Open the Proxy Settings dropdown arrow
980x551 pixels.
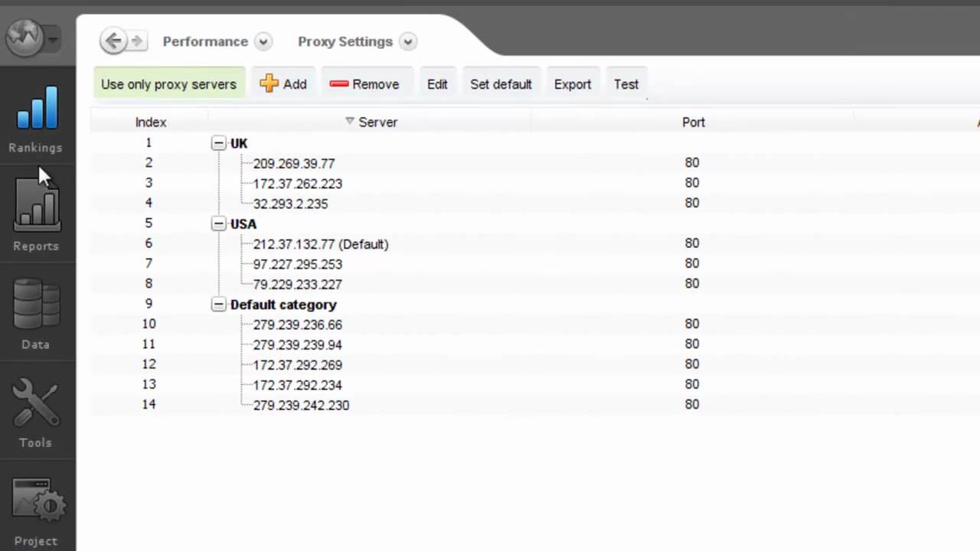[408, 42]
